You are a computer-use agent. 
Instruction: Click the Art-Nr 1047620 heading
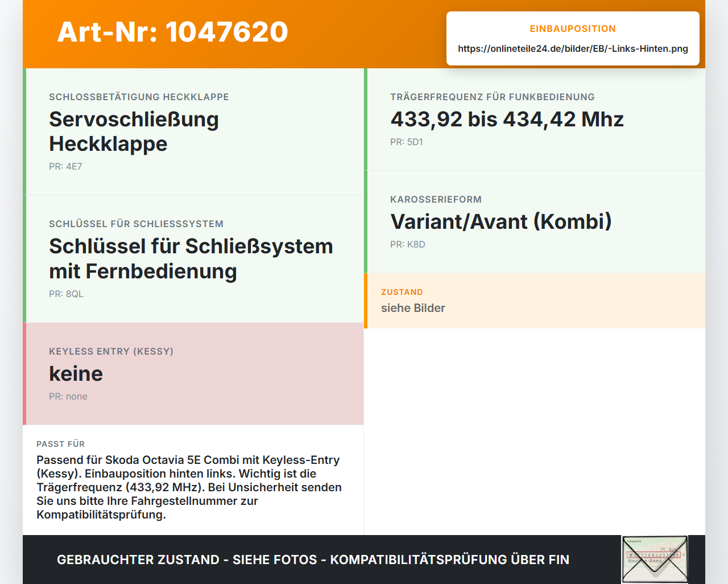(x=173, y=32)
